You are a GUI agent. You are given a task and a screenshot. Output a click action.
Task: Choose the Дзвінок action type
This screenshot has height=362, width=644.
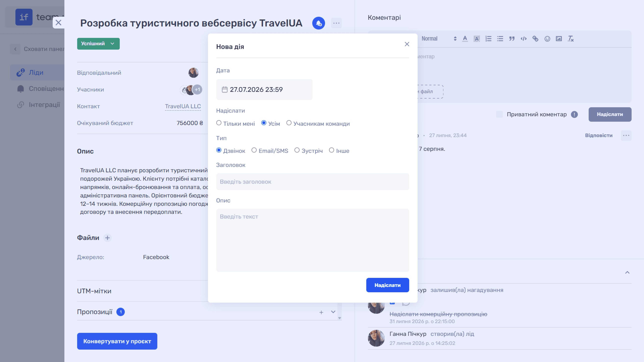219,150
